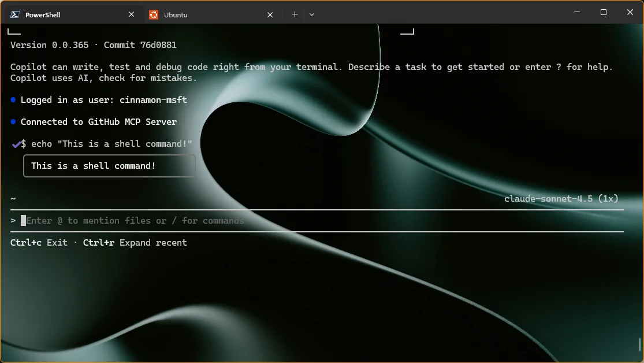This screenshot has width=644, height=363.
Task: Click the tilde indicator above the model name
Action: pyautogui.click(x=12, y=198)
